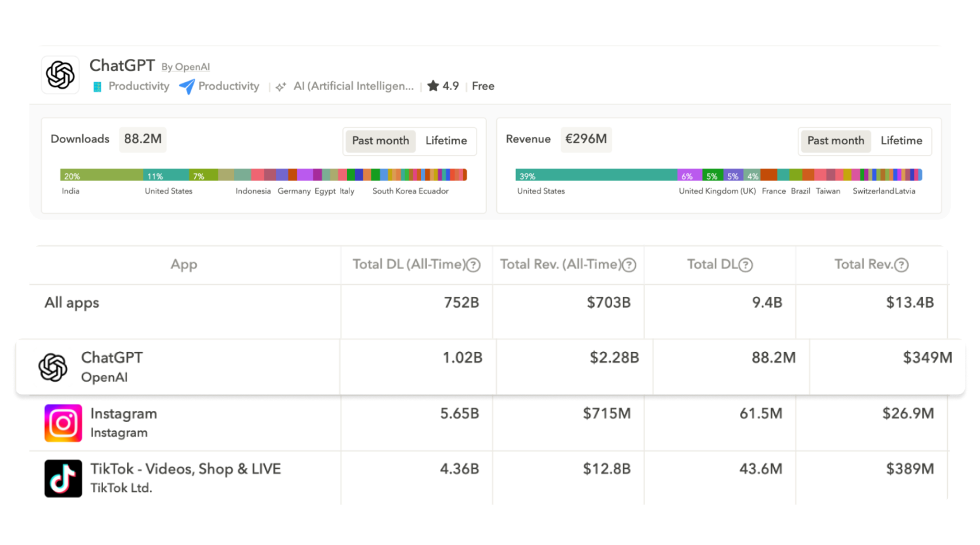Screen dimensions: 980x545
Task: Click the TikTok Ltd. publisher name
Action: pyautogui.click(x=121, y=488)
